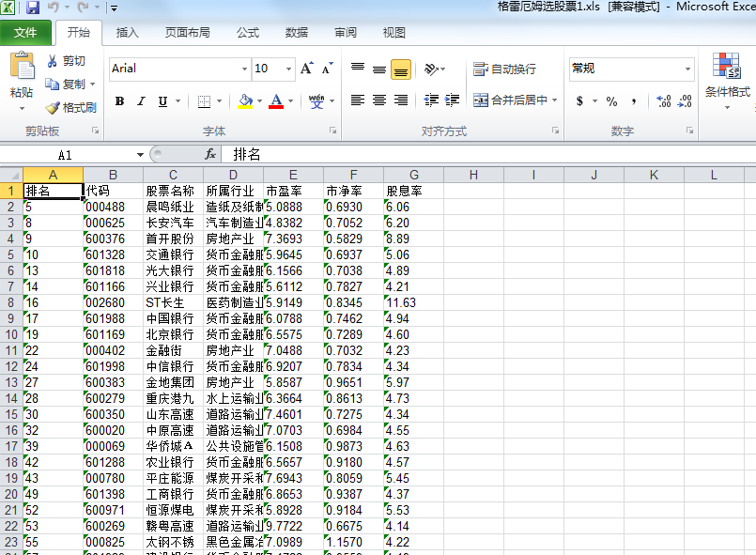Align text to middle of cell
This screenshot has height=555, width=756.
click(379, 69)
